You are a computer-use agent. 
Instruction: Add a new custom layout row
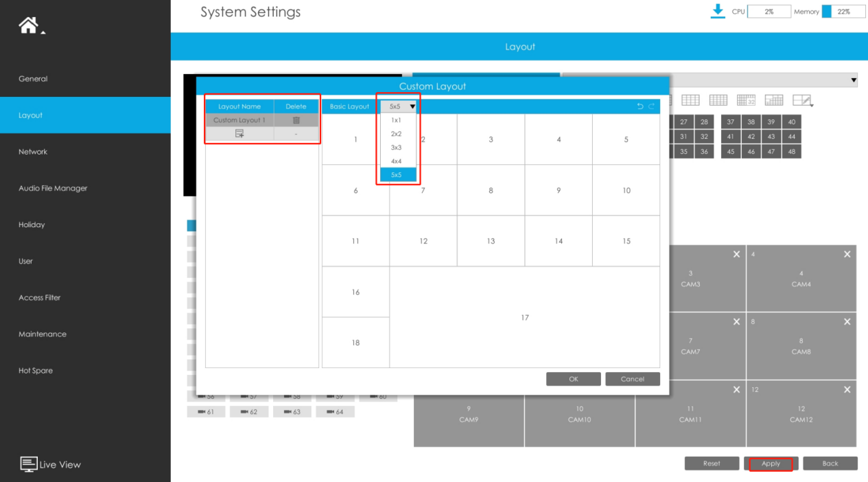tap(239, 134)
